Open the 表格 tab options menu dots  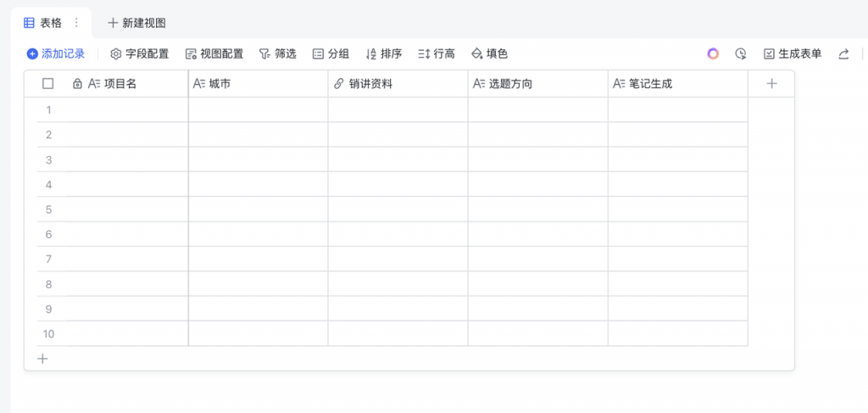click(76, 23)
